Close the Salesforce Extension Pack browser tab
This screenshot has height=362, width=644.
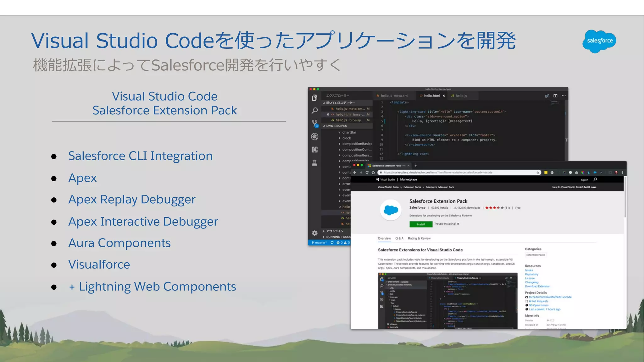[x=408, y=166]
